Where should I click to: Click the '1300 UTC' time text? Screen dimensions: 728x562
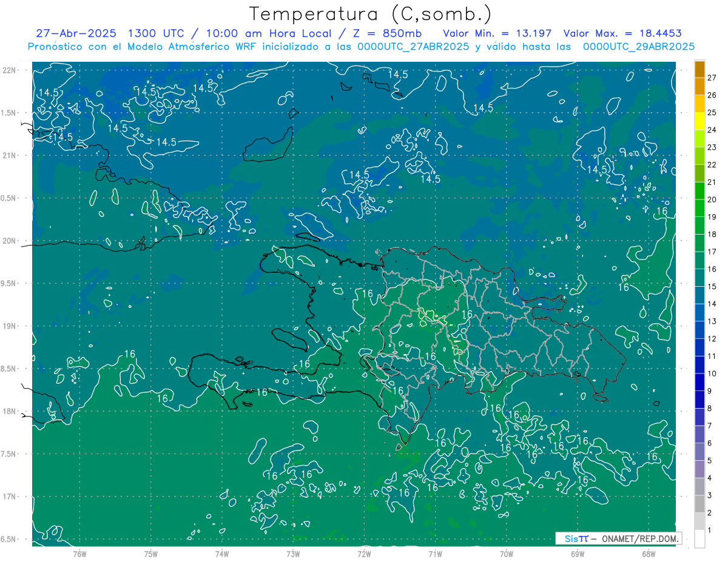pos(157,33)
